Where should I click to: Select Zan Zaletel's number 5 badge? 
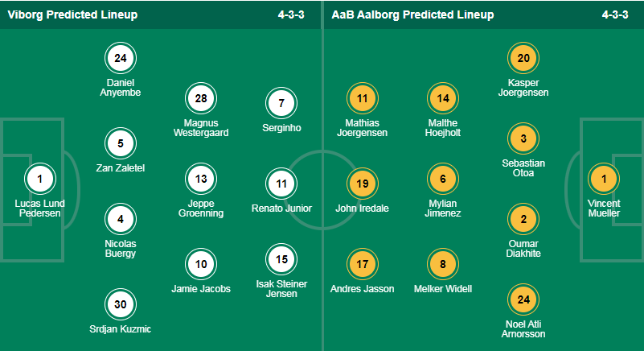click(121, 143)
